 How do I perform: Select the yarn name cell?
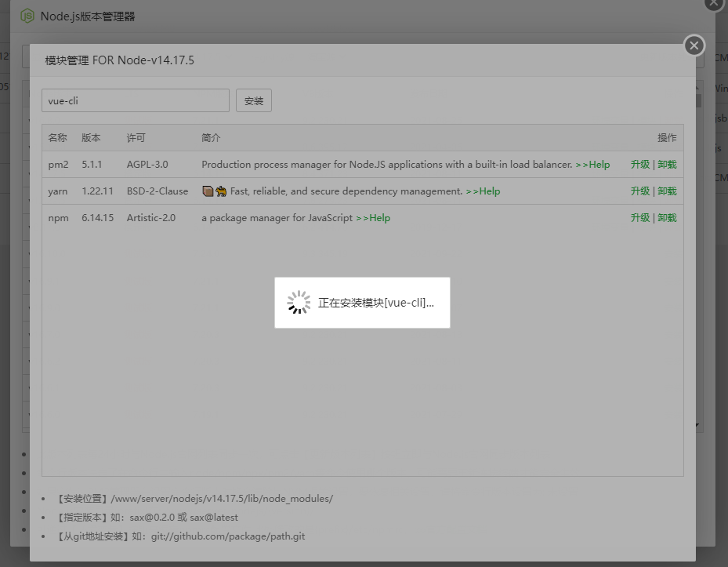pyautogui.click(x=57, y=191)
